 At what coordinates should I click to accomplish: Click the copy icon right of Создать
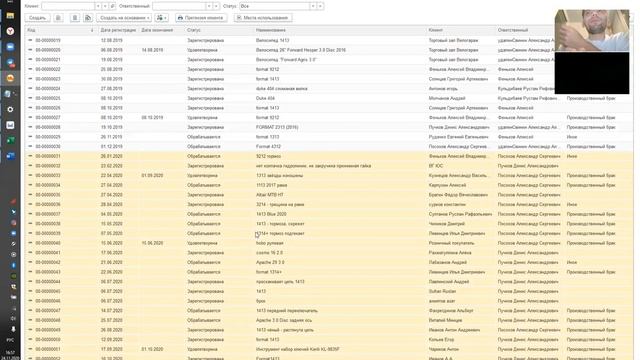58,18
